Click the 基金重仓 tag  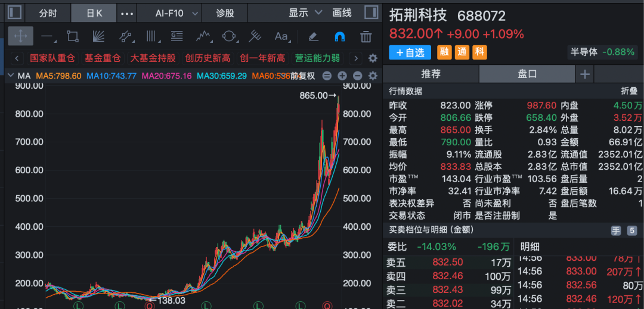pos(102,58)
